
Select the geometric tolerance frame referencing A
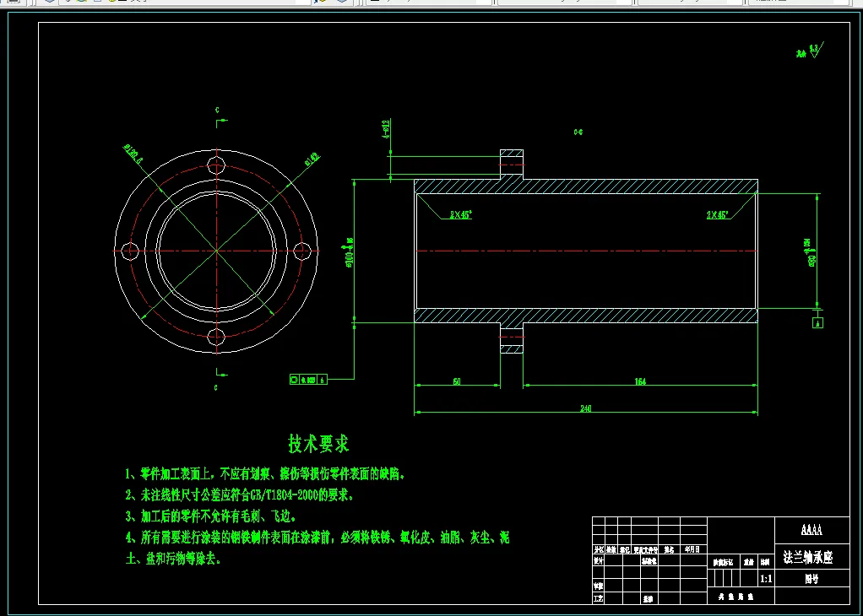click(x=309, y=380)
